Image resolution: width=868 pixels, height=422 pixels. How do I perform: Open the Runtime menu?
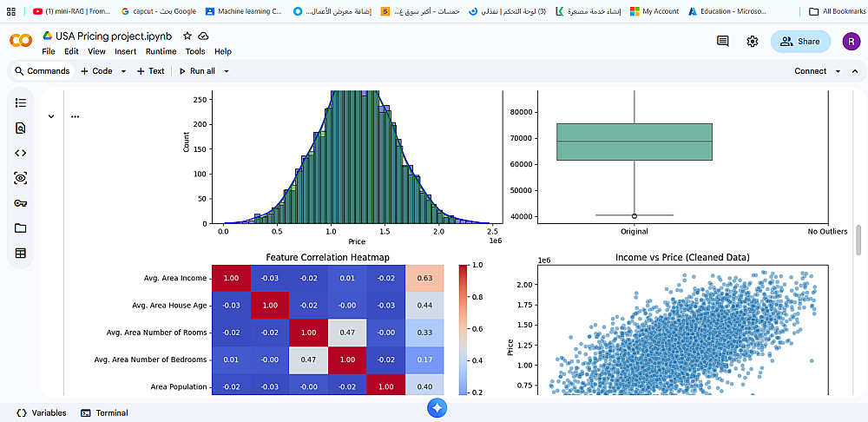point(161,51)
